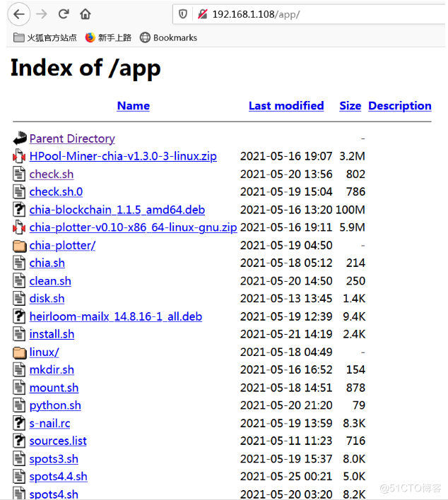Go back using the browser back arrow
Viewport: 448px width, 500px height.
coord(19,14)
